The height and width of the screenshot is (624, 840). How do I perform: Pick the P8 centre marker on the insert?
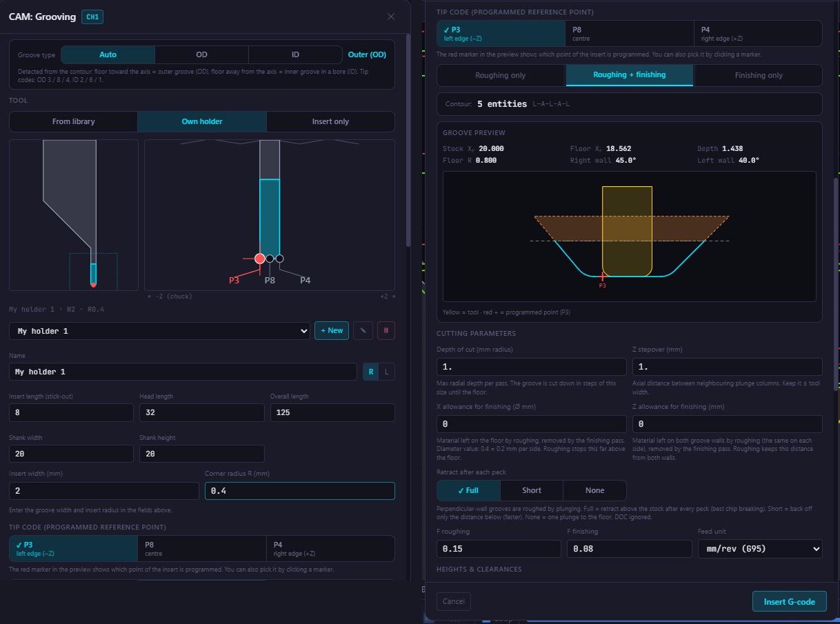pos(270,259)
